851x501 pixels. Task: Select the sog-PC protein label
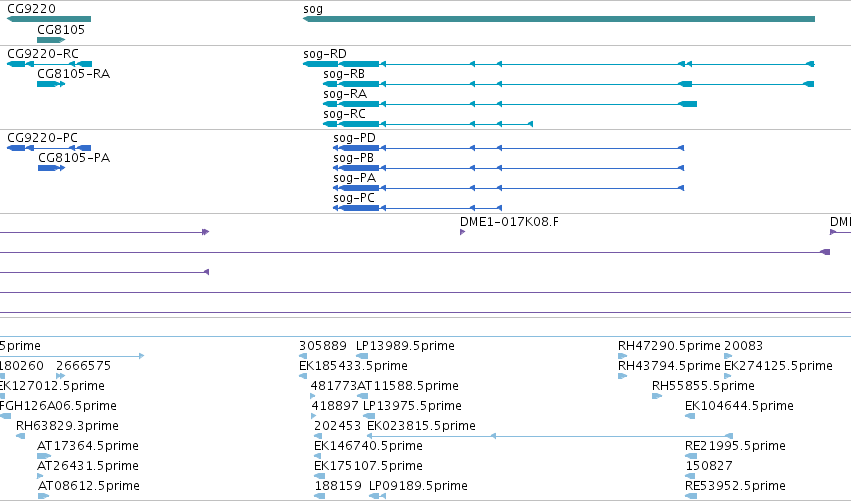click(354, 198)
